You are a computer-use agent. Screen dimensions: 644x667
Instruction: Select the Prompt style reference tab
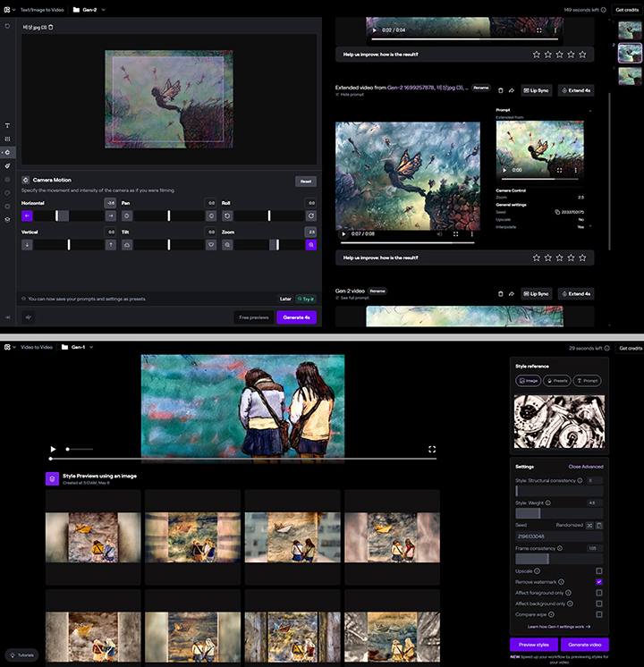point(587,381)
